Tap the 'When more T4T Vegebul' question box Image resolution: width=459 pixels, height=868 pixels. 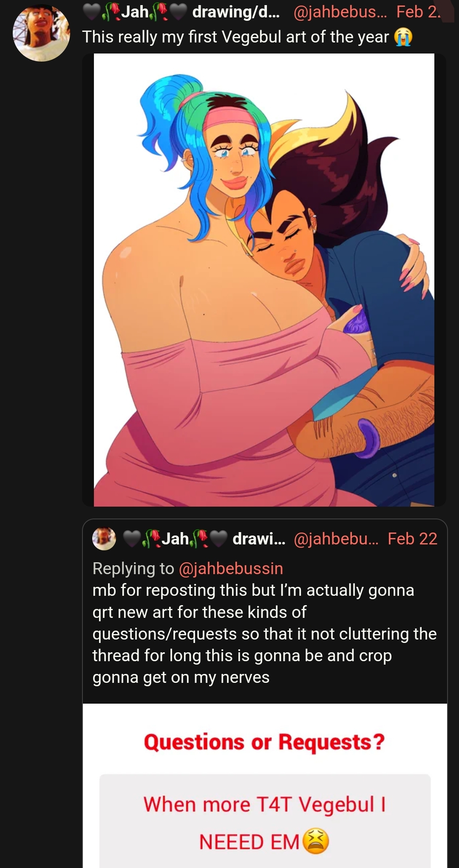265,822
